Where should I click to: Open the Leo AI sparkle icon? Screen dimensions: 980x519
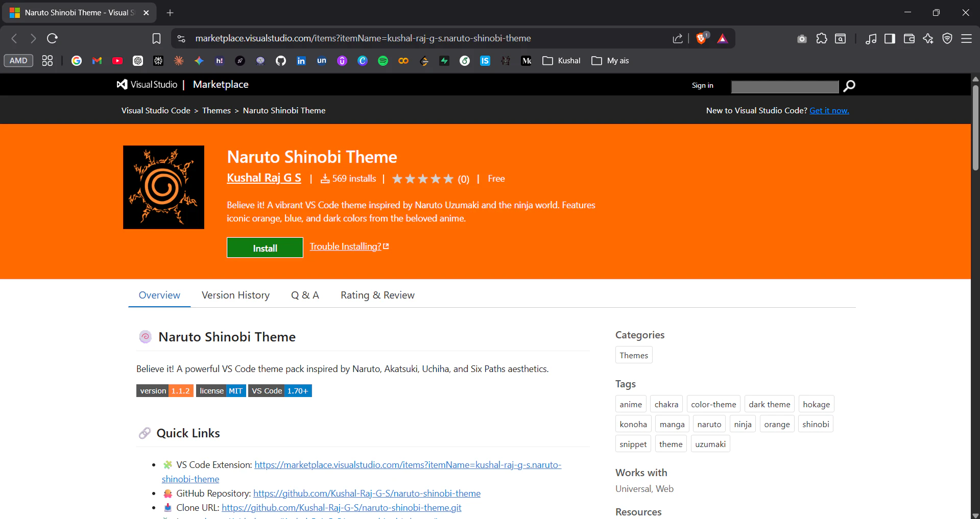click(x=928, y=38)
